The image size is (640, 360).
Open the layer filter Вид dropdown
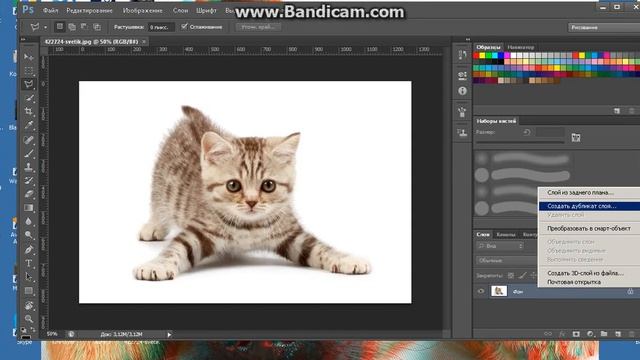pos(500,246)
